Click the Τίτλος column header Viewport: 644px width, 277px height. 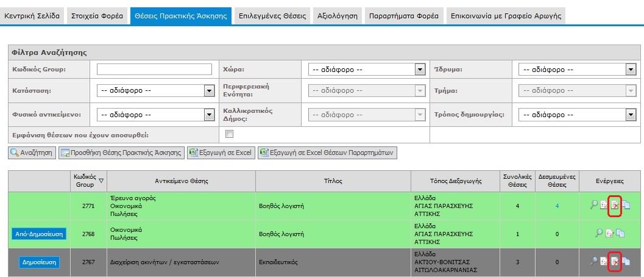[x=333, y=181]
